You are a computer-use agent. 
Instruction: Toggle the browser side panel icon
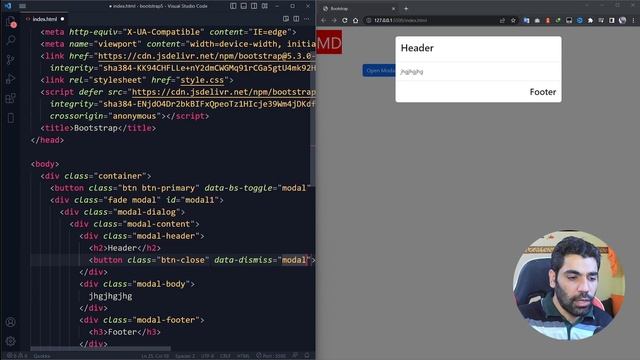pyautogui.click(x=611, y=20)
